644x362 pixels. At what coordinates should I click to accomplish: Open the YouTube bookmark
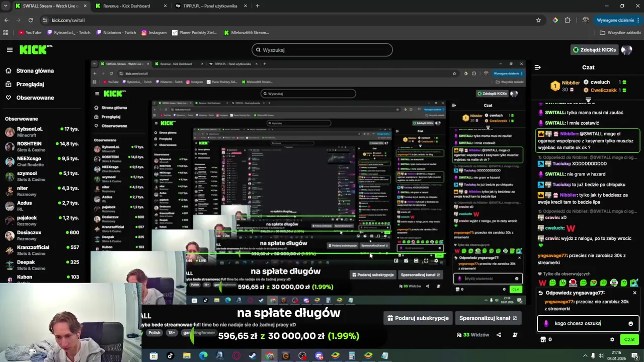(x=30, y=33)
